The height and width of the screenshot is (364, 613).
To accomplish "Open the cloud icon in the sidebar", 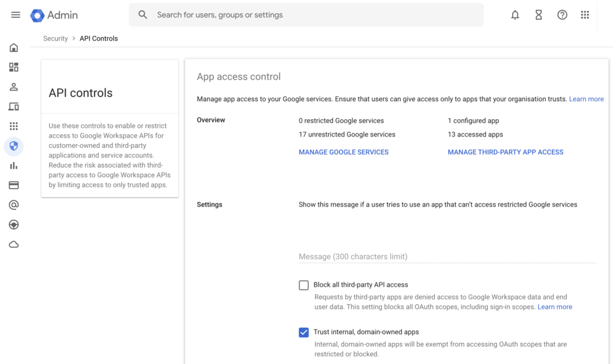I will pyautogui.click(x=14, y=244).
